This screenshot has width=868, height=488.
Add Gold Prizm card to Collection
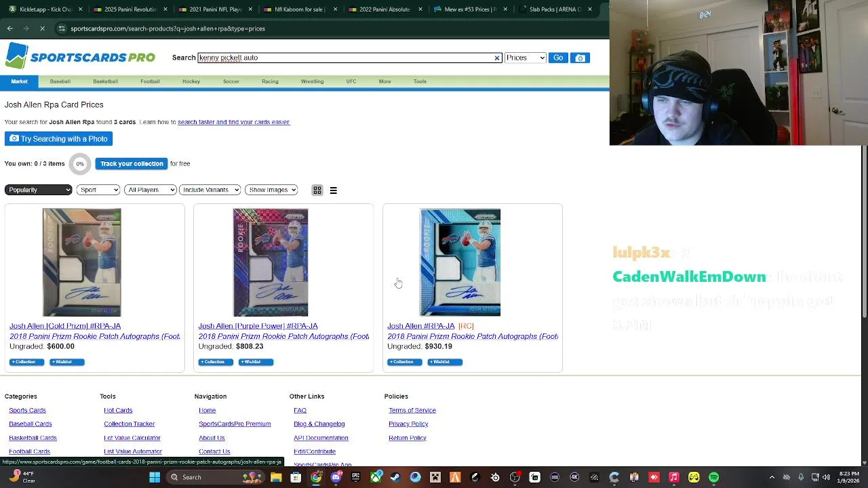pos(26,362)
